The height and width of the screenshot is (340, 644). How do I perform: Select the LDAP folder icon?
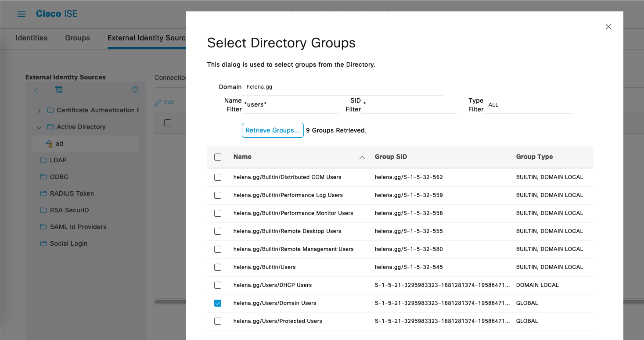[43, 160]
